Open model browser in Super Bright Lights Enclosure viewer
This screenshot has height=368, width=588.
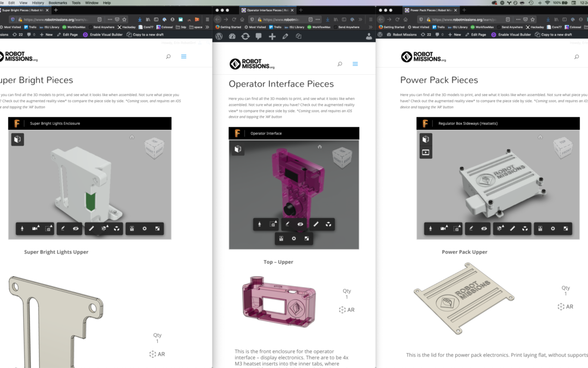click(17, 140)
